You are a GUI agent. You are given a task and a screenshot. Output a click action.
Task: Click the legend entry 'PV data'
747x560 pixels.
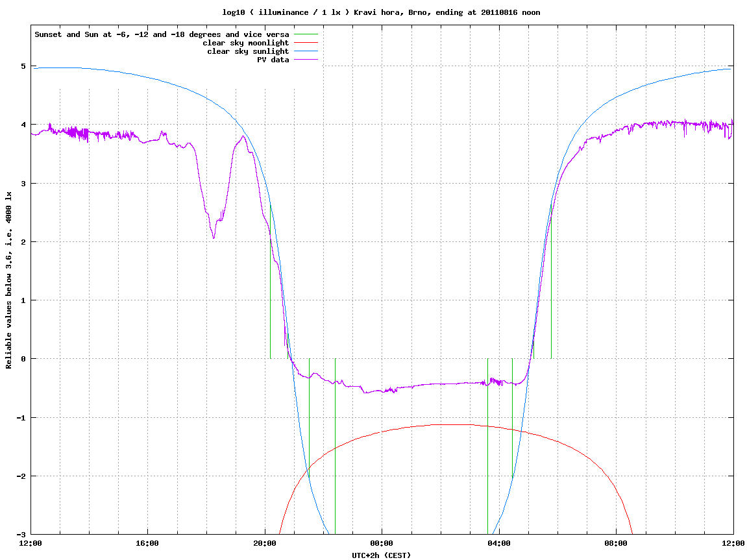(273, 60)
